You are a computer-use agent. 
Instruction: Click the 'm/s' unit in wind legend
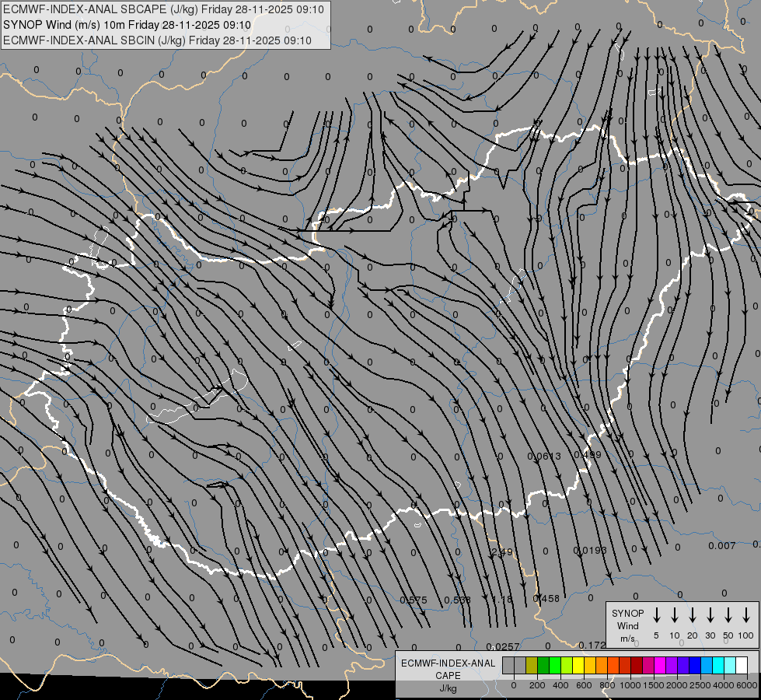click(x=627, y=639)
